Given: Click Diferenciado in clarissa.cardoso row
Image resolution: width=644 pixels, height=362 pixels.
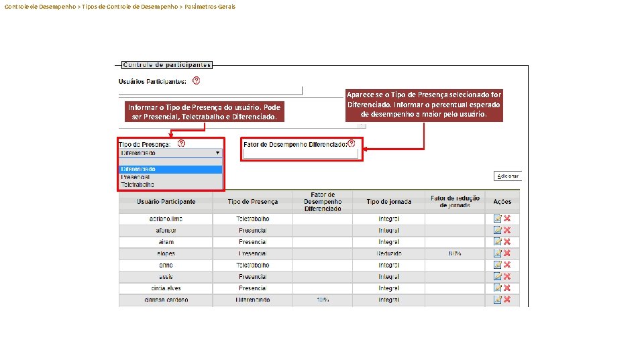Looking at the screenshot, I should [253, 300].
